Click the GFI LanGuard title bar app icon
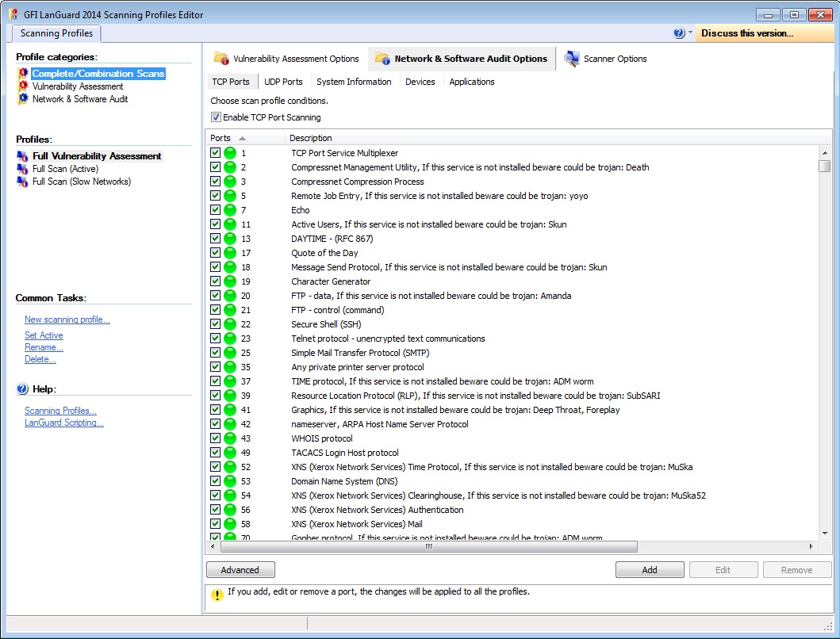This screenshot has width=840, height=639. click(13, 14)
